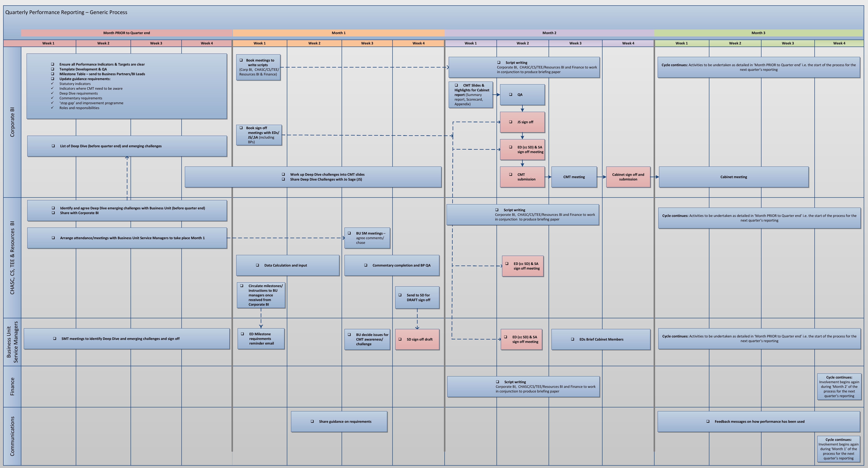The image size is (868, 468).
Task: Tick checkbox beside Share guidance on requirements
Action: tap(312, 421)
